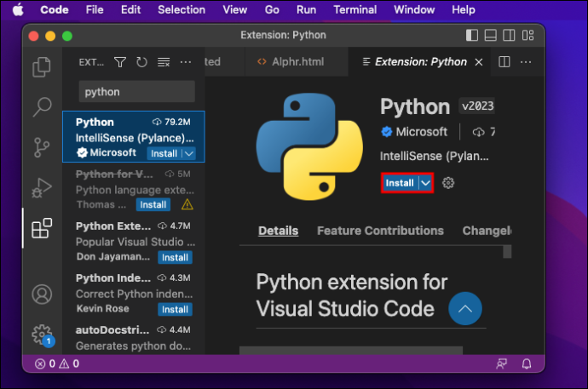Open the Edit menu

point(130,9)
